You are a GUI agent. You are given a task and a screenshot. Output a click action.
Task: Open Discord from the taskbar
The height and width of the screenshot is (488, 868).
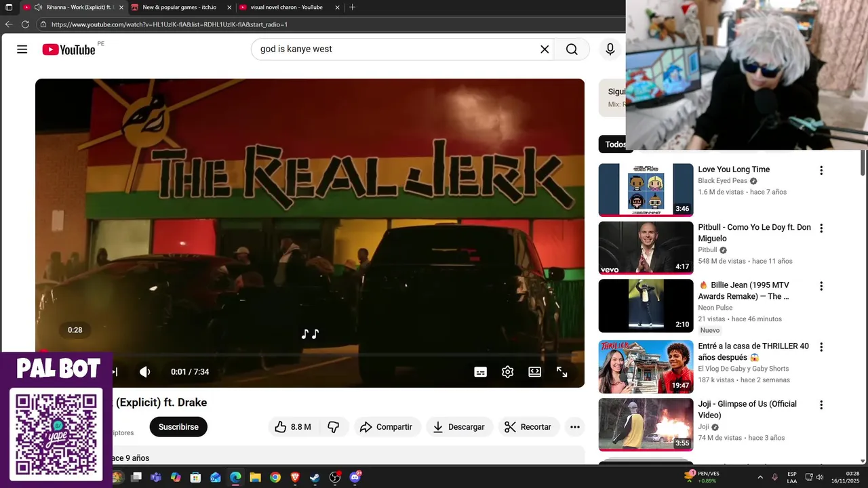355,477
